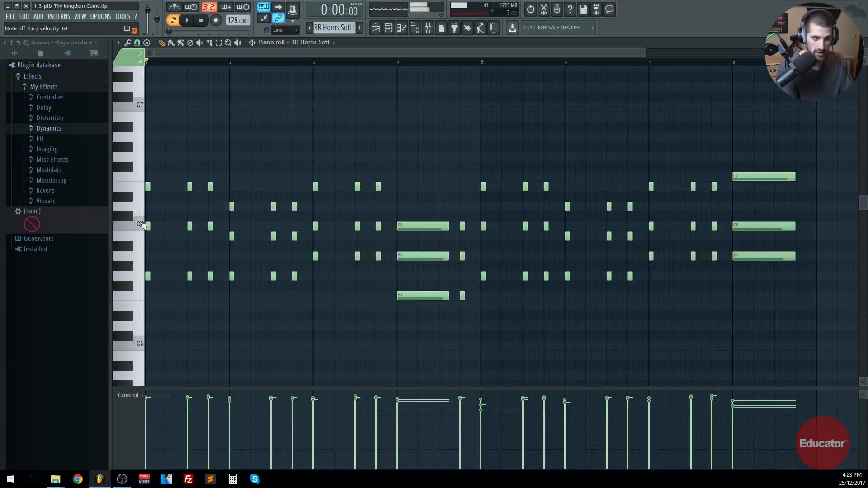
Task: Click the Save project icon
Action: [583, 9]
